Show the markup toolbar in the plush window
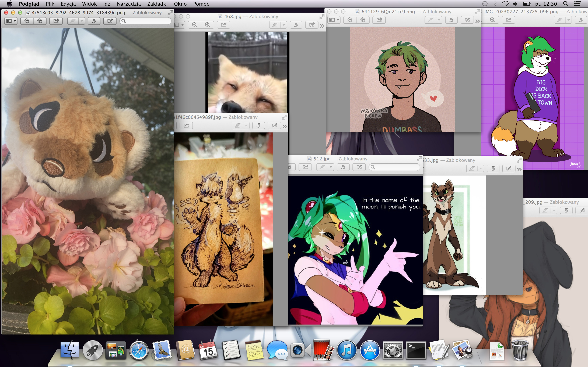The image size is (588, 367). coord(110,21)
